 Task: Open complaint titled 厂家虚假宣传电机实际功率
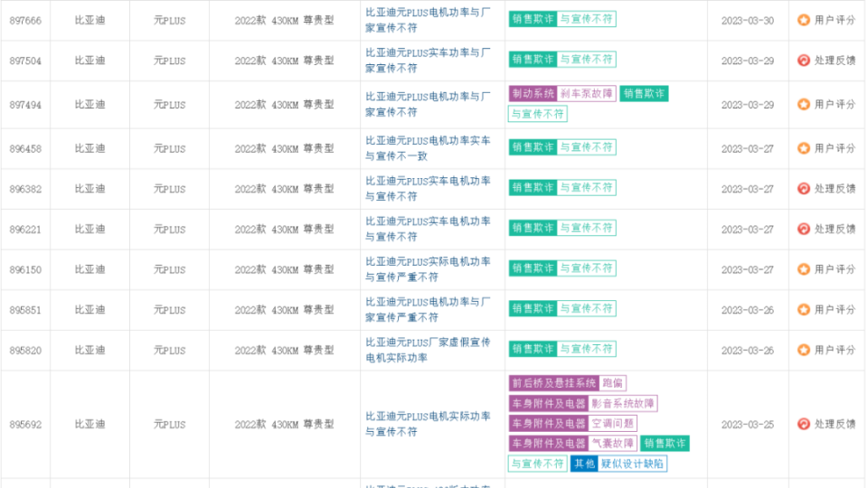[x=428, y=350]
